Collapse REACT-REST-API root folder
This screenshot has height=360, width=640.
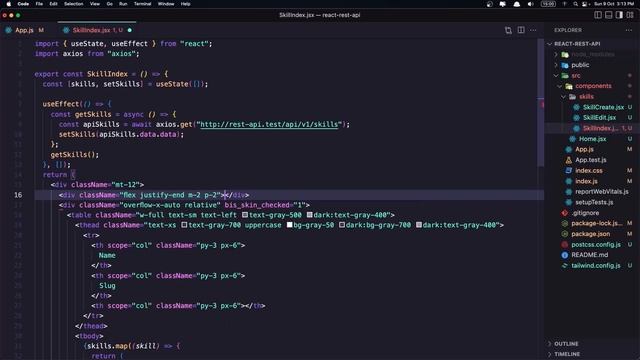point(549,44)
